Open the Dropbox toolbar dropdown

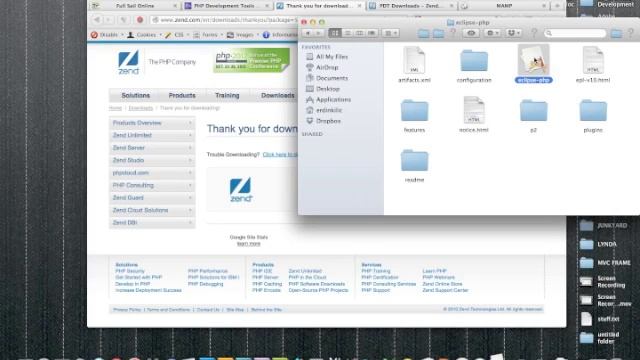tap(513, 33)
